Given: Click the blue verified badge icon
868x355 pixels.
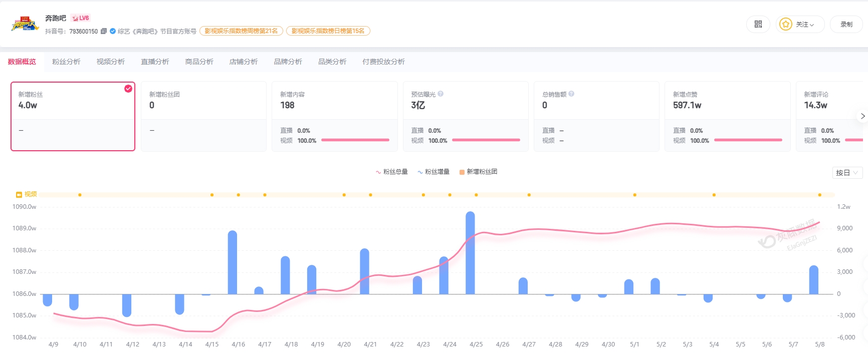Looking at the screenshot, I should tap(113, 31).
